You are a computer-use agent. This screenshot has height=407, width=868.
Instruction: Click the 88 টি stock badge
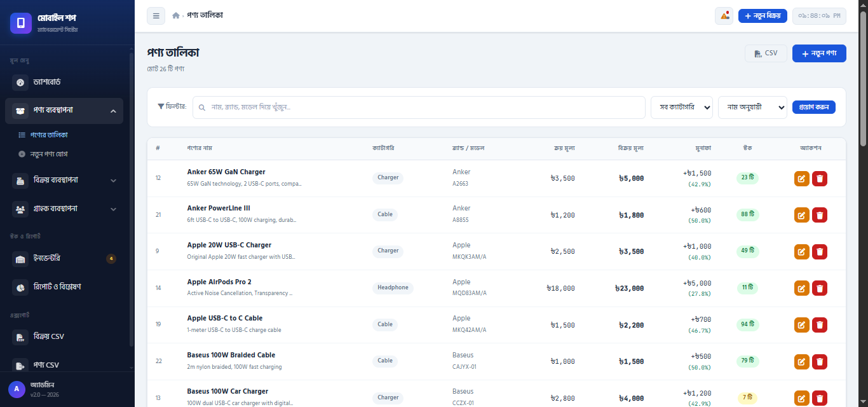click(x=748, y=215)
